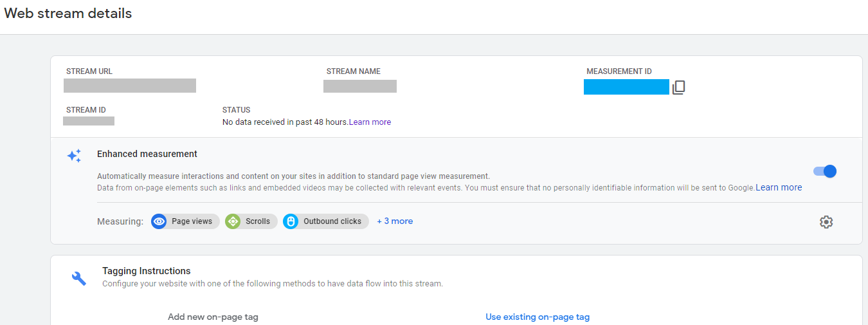The image size is (868, 325).
Task: Click the 'Tagging Instructions' heading
Action: (x=147, y=271)
